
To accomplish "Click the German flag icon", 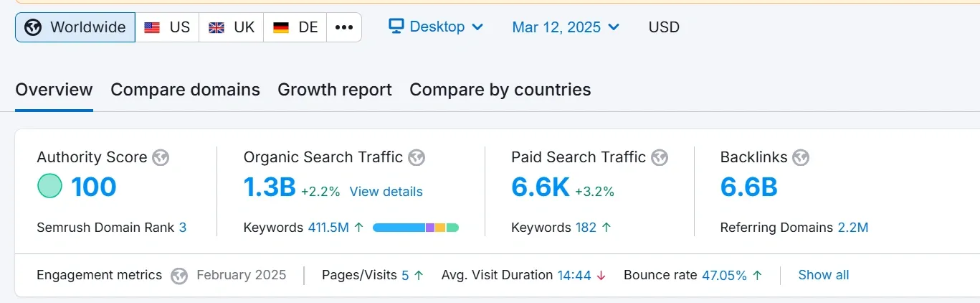I will (281, 28).
